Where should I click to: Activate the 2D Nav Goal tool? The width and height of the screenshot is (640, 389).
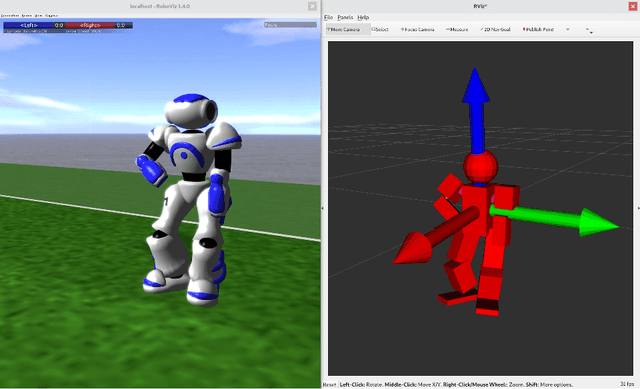[495, 29]
